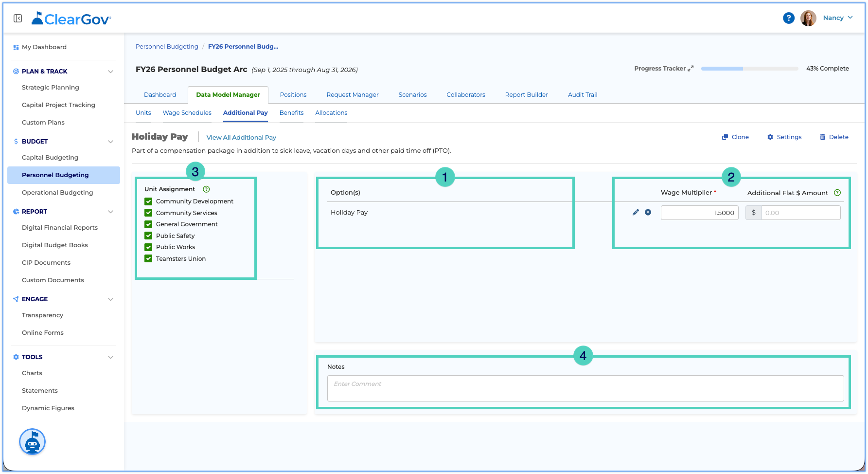Viewport: 868px width, 474px height.
Task: Switch to the Positions tab
Action: 293,95
